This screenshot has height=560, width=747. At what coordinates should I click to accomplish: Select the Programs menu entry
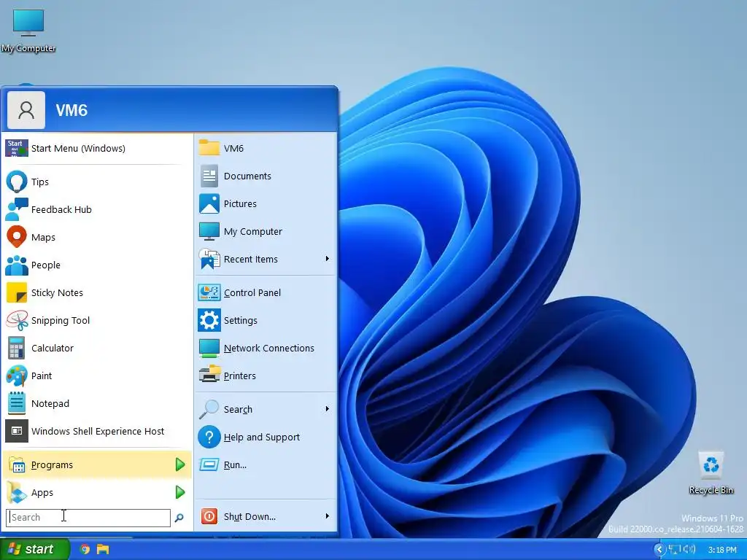tap(97, 464)
